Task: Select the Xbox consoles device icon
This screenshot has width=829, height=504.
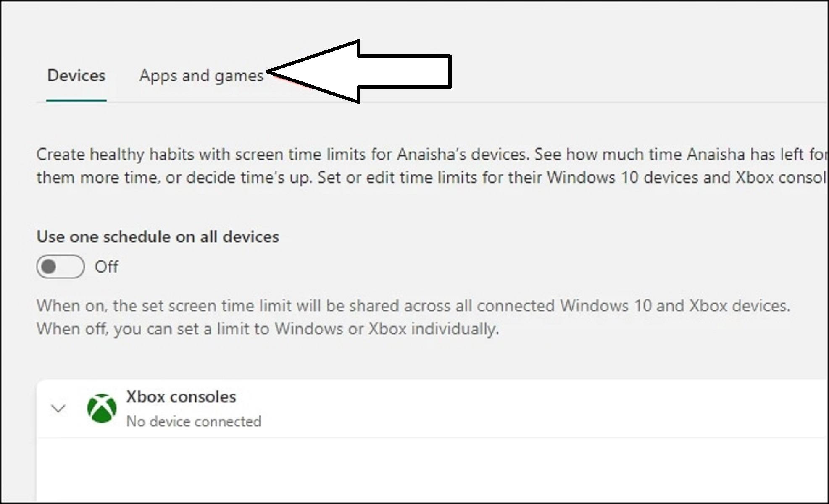Action: point(102,408)
